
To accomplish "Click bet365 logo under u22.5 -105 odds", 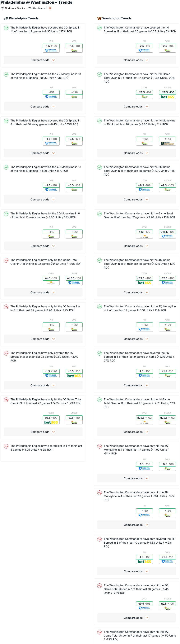I will tap(168, 97).
